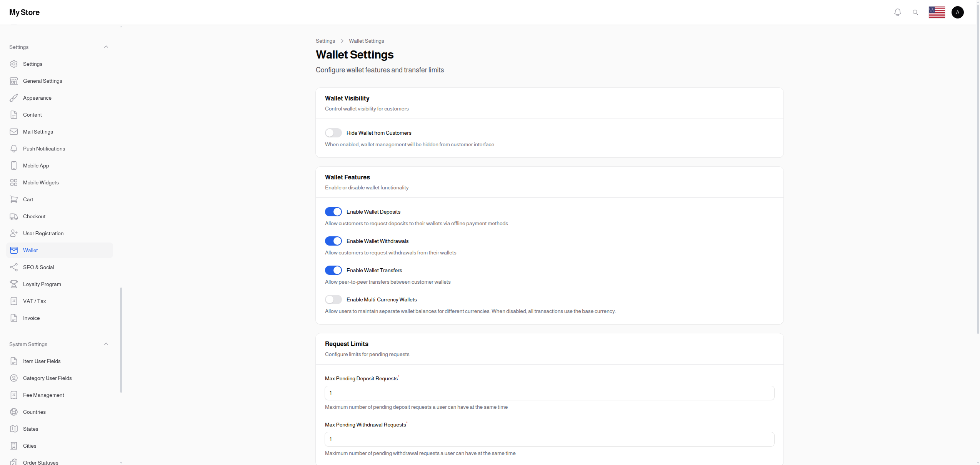Collapse the Settings sidebar section
This screenshot has height=465, width=980.
106,47
